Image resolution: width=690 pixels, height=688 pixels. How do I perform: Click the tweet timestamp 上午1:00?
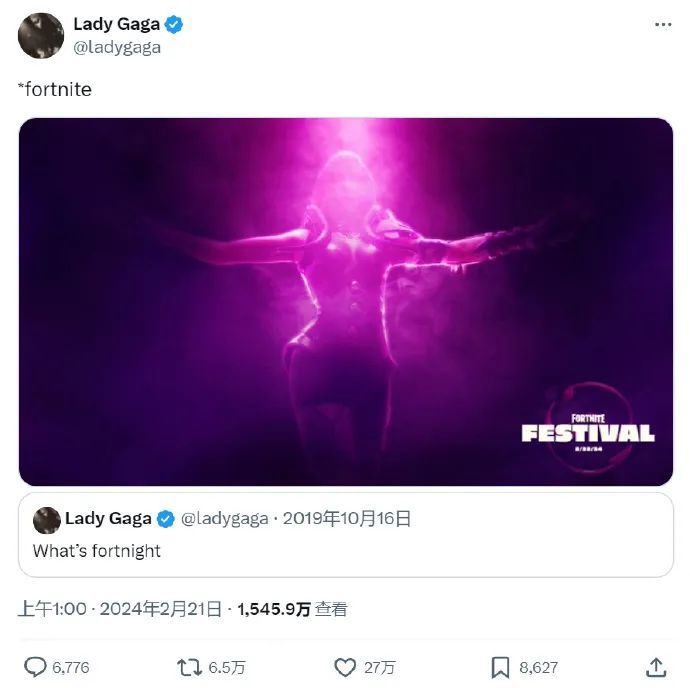coord(53,609)
